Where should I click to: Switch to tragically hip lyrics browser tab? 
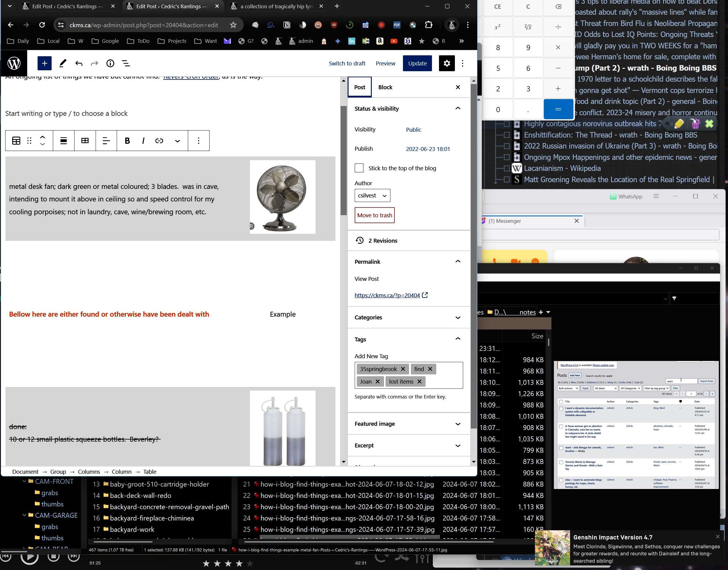(x=276, y=6)
